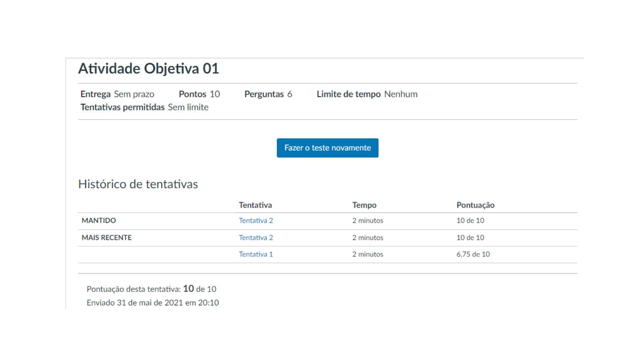Select Tentativas permitidas Sem limite text
The height and width of the screenshot is (362, 644).
[144, 107]
